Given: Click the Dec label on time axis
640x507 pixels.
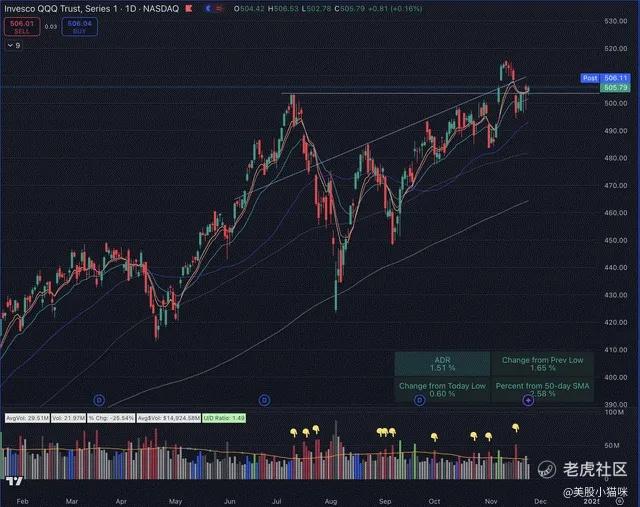Looking at the screenshot, I should pos(540,501).
